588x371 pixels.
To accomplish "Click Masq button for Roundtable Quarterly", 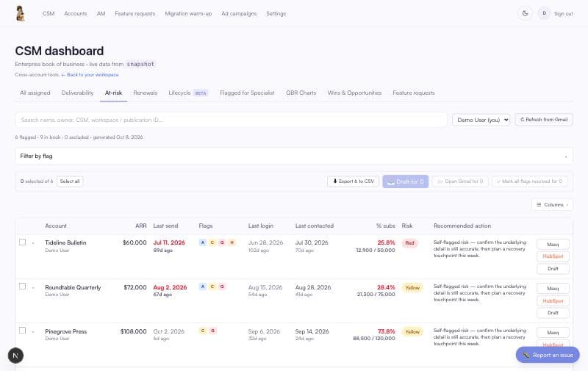I will 553,289.
